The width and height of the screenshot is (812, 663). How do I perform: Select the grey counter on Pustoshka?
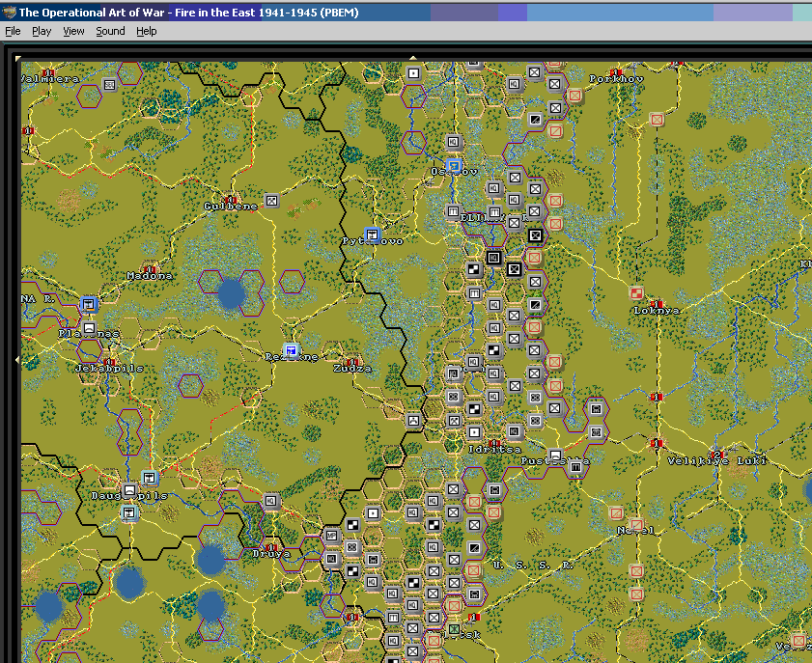(555, 456)
